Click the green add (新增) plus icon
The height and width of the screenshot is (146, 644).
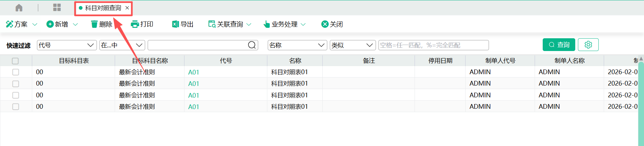[50, 24]
